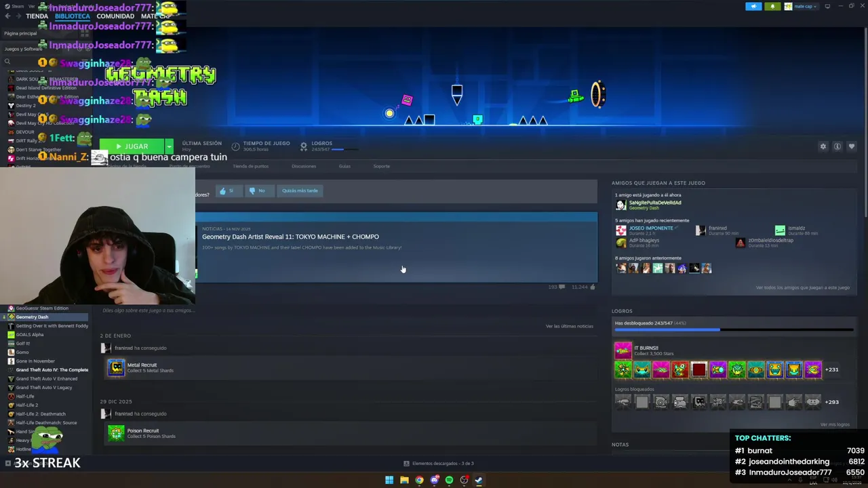
Task: Open Google Chrome from taskbar
Action: 419,480
